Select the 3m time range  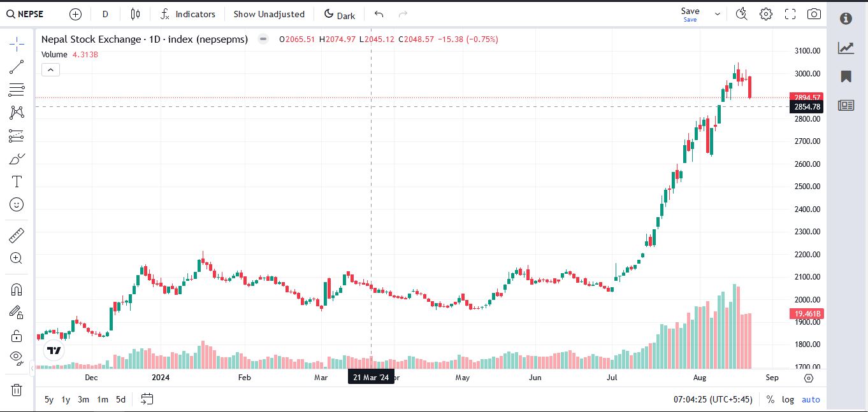tap(83, 399)
